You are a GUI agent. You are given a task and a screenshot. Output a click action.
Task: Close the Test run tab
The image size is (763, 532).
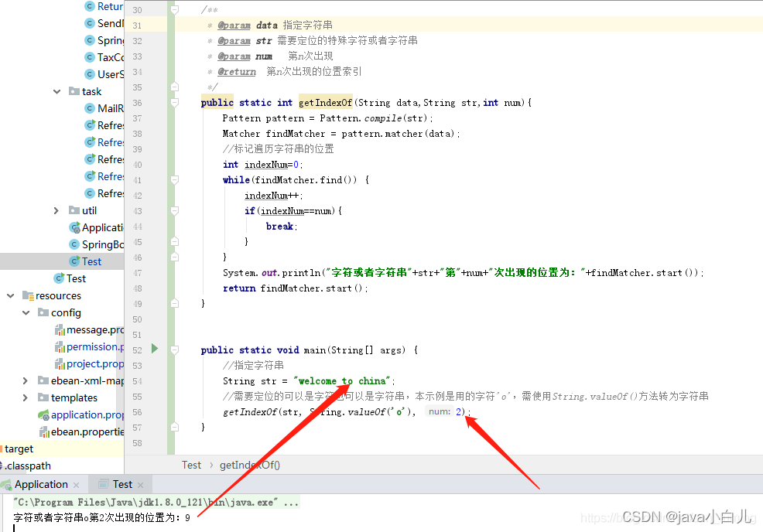(141, 485)
